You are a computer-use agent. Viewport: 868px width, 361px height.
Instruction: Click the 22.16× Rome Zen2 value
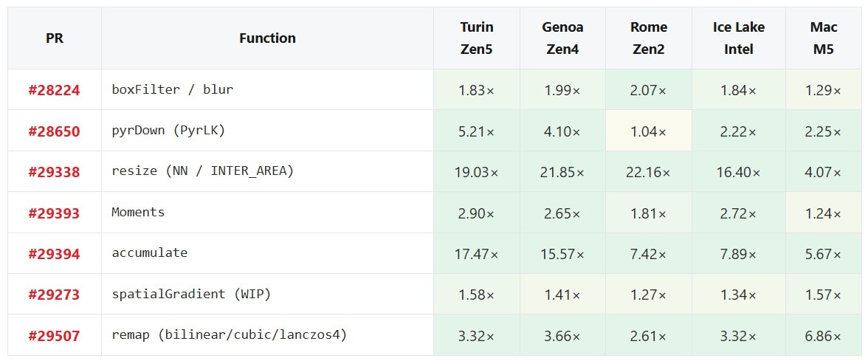(648, 172)
